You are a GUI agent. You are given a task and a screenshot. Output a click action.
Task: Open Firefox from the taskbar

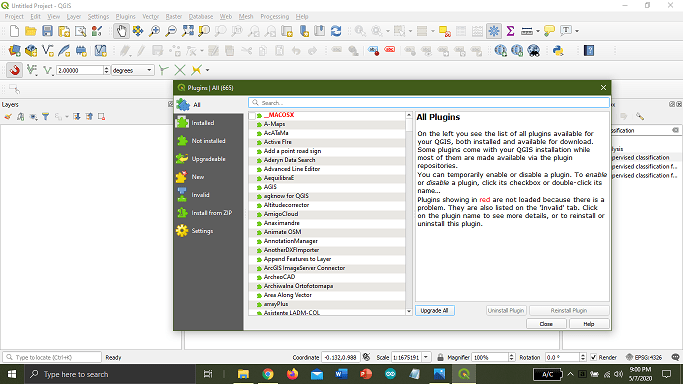pos(292,374)
